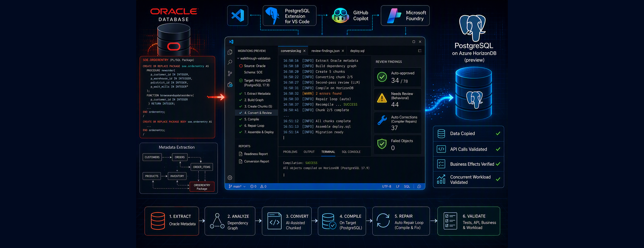Select the Migrations database icon in activity bar

tap(230, 85)
